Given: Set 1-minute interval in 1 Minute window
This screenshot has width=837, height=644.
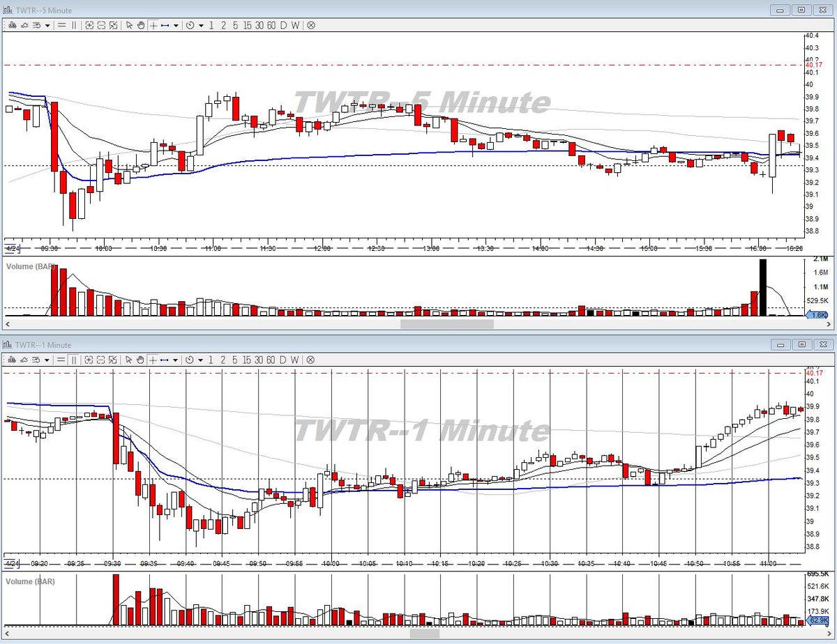Looking at the screenshot, I should click(211, 360).
